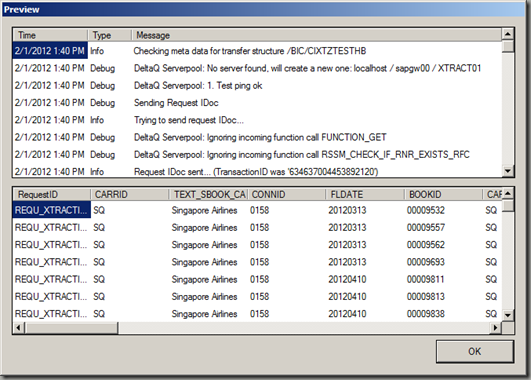Select log row 'Request IDoc sent...'

click(x=257, y=171)
